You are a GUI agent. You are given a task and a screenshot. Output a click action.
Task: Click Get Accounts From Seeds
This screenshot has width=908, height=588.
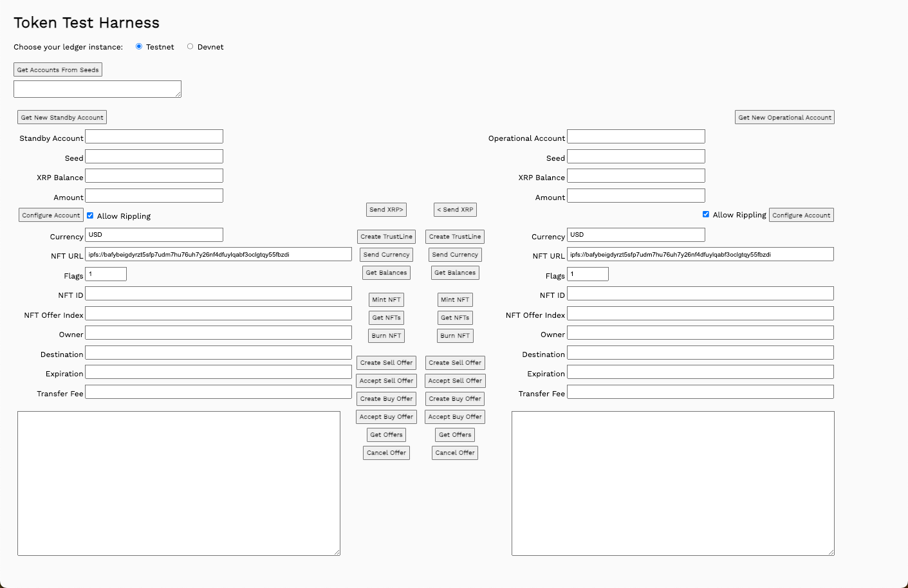point(57,69)
